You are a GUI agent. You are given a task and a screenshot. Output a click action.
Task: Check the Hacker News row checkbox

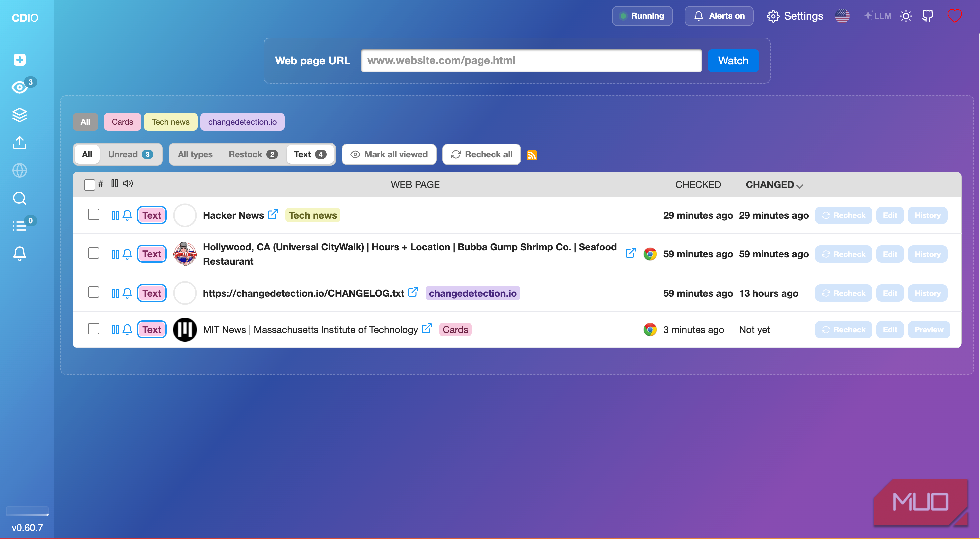(x=94, y=215)
